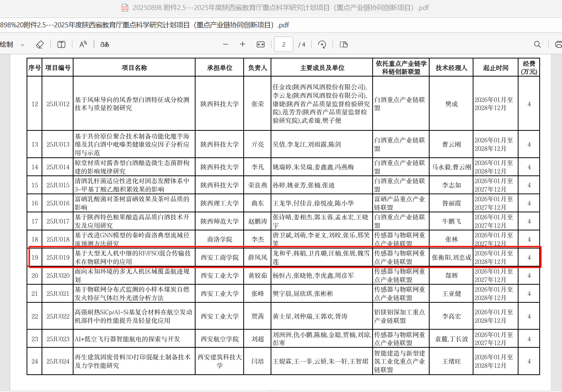The image size is (562, 392).
Task: Click the 技术经理人 column header
Action: click(451, 68)
